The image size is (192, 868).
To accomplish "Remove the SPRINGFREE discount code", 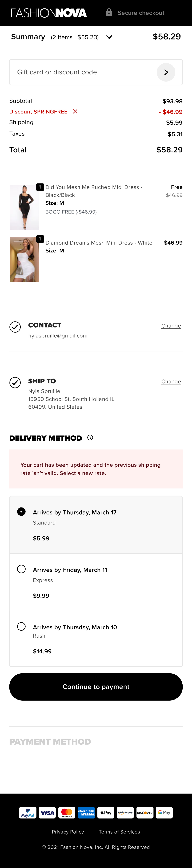I will 75,111.
